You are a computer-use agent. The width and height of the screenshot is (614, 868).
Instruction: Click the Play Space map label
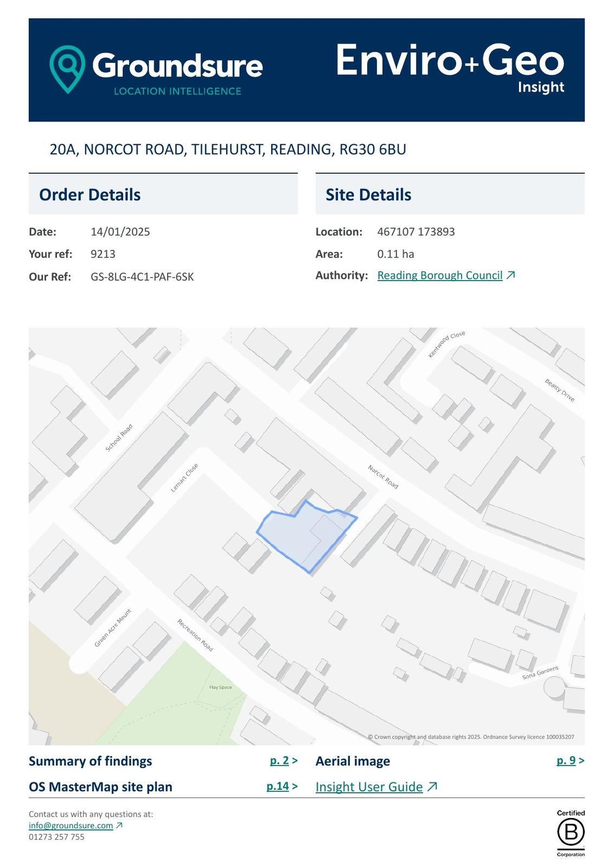[x=220, y=687]
